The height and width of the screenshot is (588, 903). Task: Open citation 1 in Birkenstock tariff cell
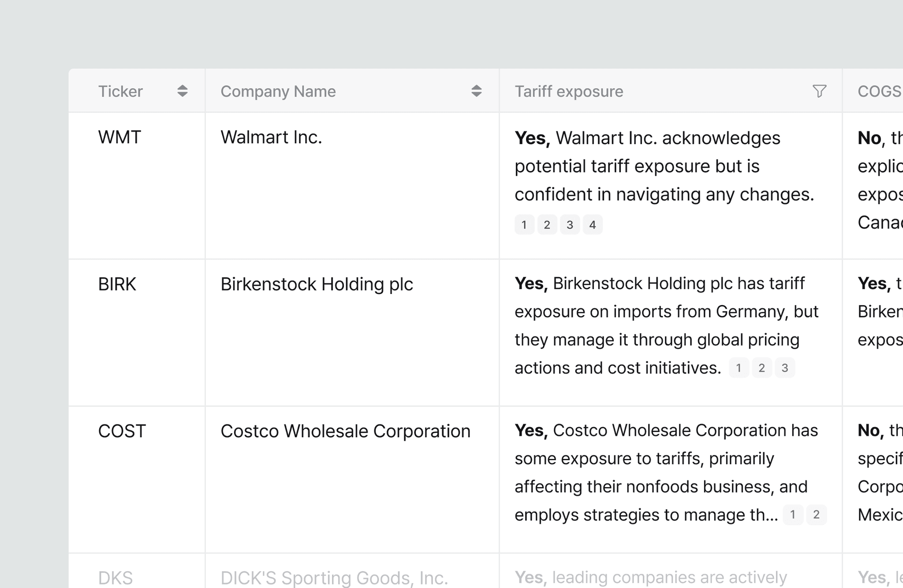739,368
